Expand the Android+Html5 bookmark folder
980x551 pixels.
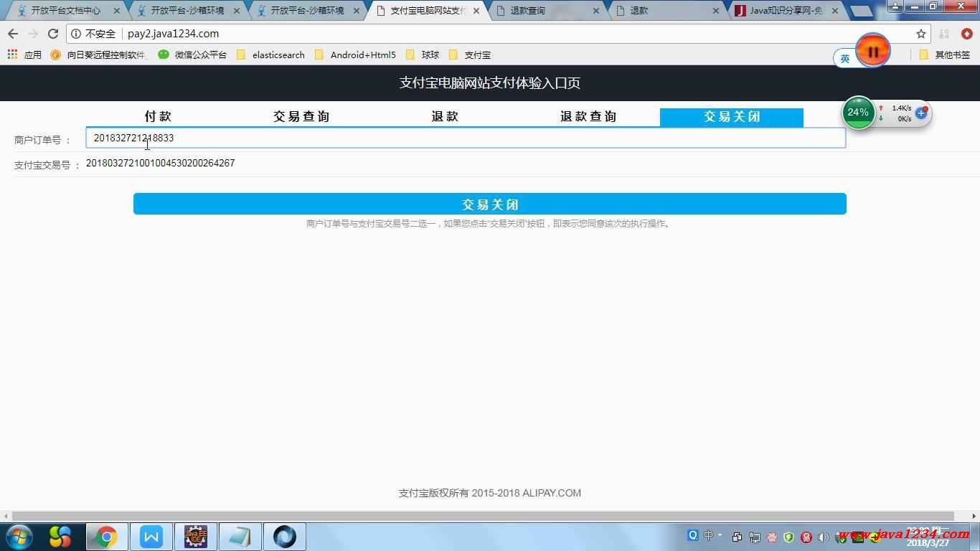(x=355, y=55)
